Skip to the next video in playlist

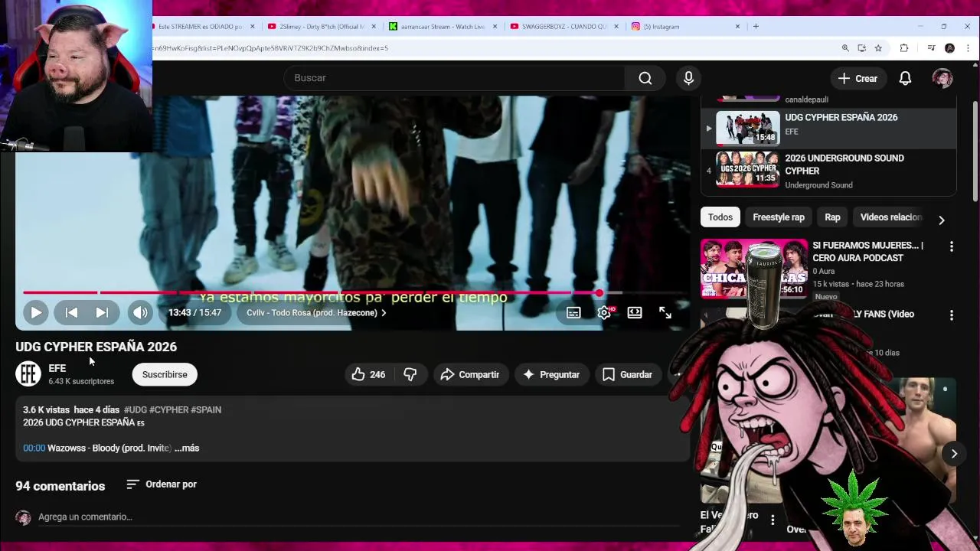coord(102,312)
